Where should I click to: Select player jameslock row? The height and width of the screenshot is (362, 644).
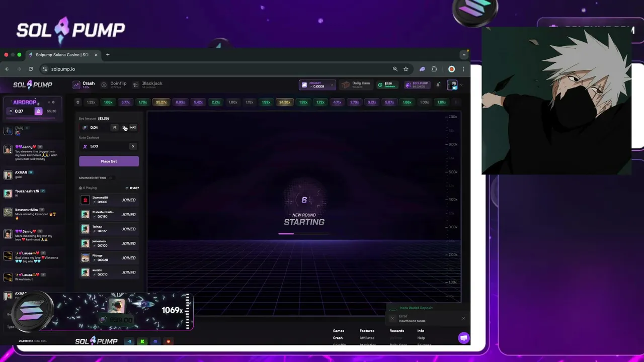(x=109, y=243)
